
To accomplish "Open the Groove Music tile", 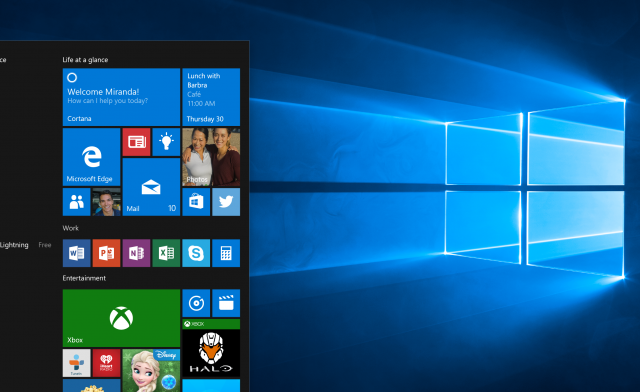I will click(196, 303).
